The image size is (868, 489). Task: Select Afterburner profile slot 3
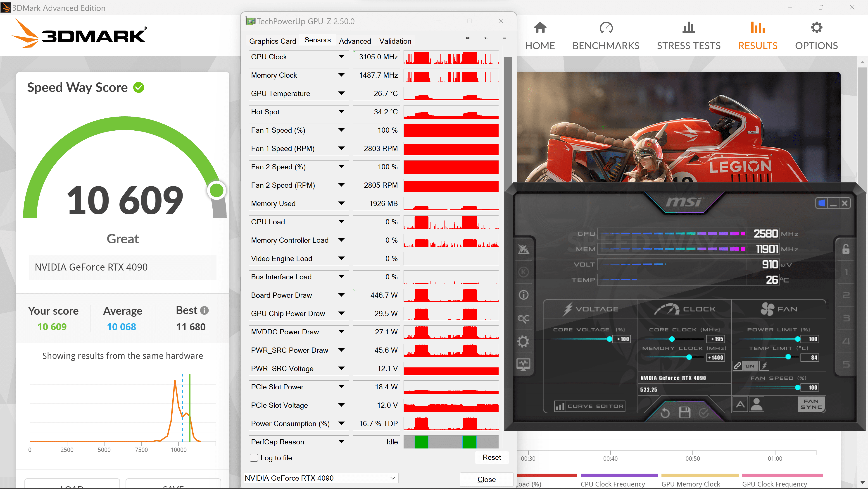(846, 318)
